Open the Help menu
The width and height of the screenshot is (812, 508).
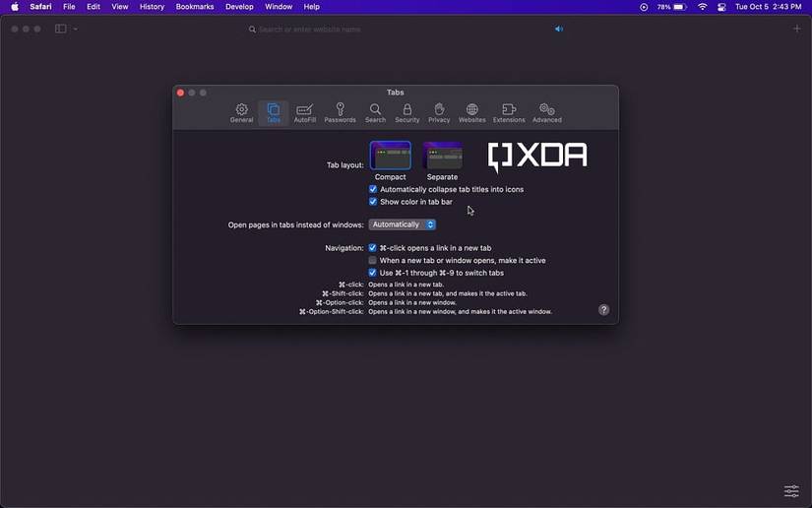coord(311,7)
